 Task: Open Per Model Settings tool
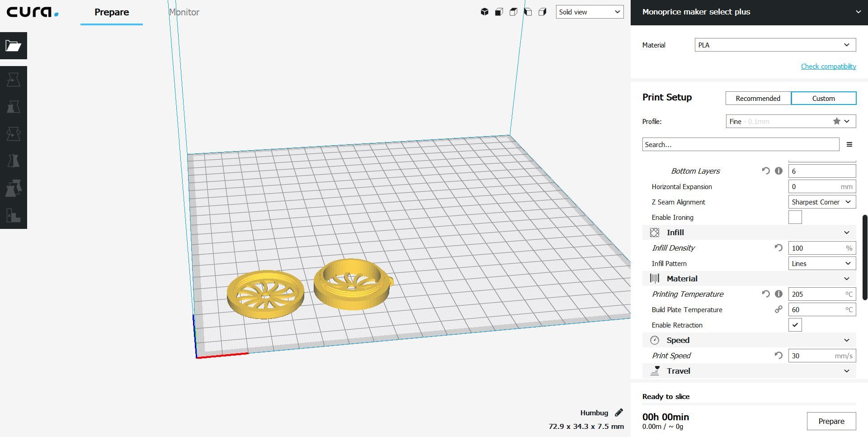click(x=14, y=188)
